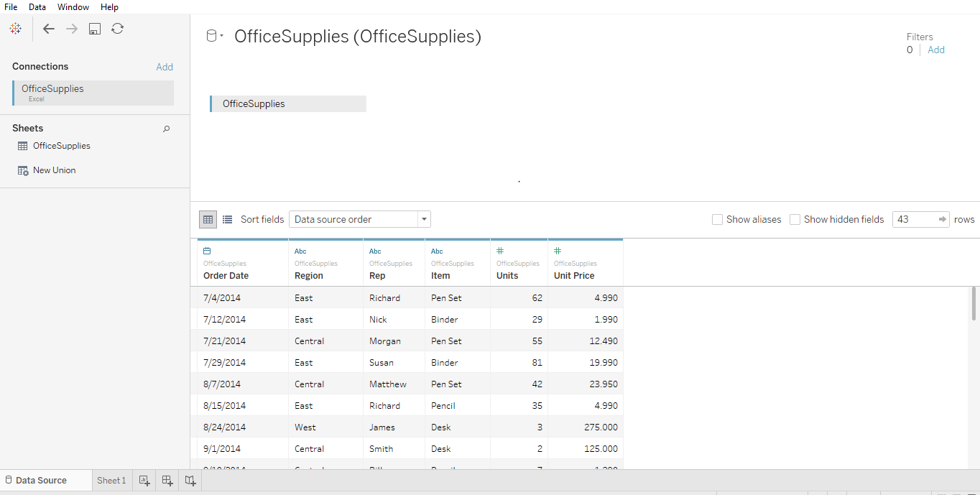The height and width of the screenshot is (495, 980).
Task: Create a New Dashboard from the bottom bar
Action: (167, 480)
